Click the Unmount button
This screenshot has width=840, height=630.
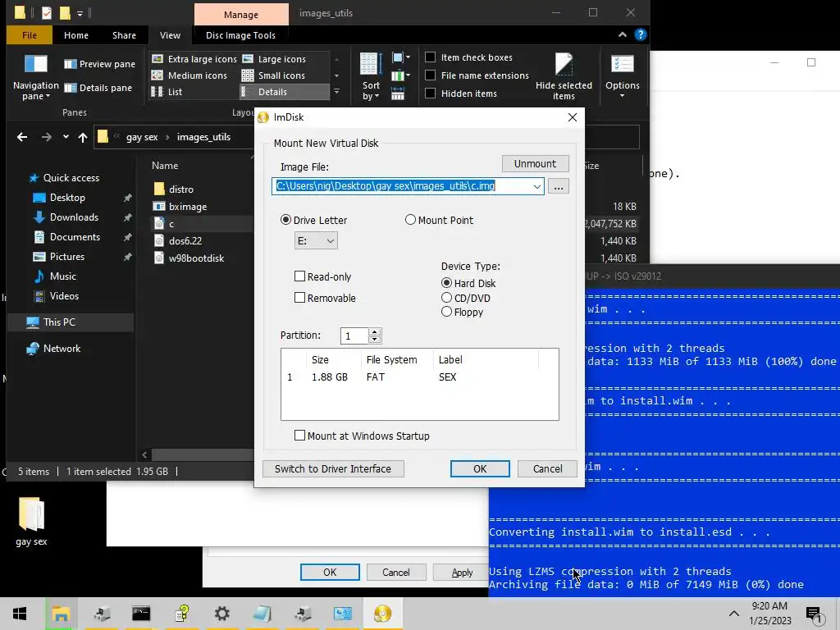click(x=535, y=163)
